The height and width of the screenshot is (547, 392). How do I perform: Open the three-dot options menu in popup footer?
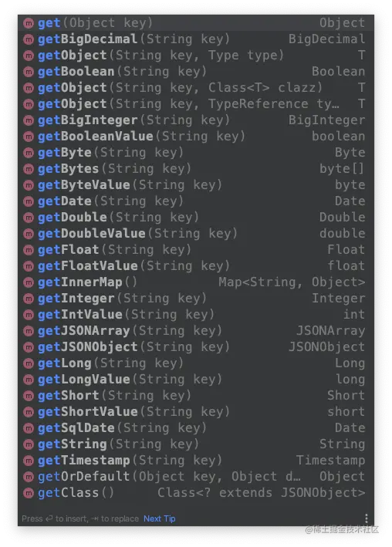pyautogui.click(x=366, y=518)
